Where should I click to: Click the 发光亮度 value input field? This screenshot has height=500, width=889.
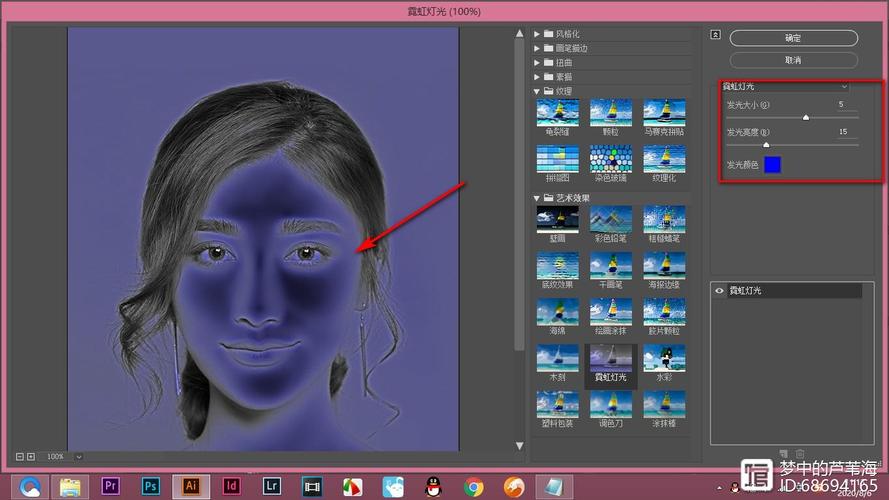coord(843,131)
